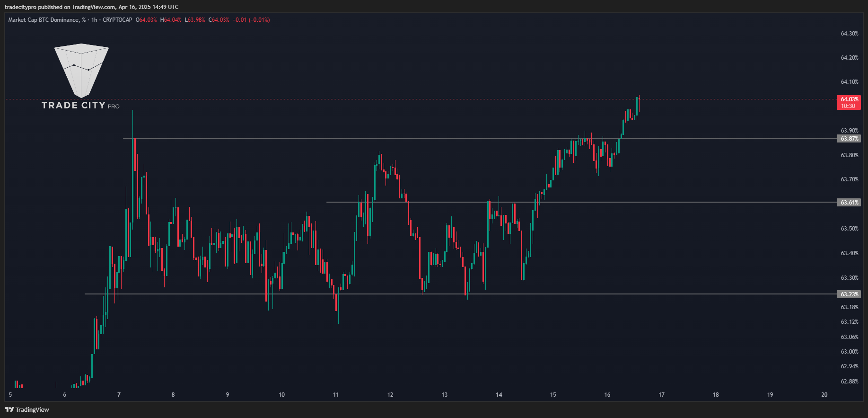The height and width of the screenshot is (418, 868).
Task: Click the 62.94% price axis label
Action: coord(850,366)
